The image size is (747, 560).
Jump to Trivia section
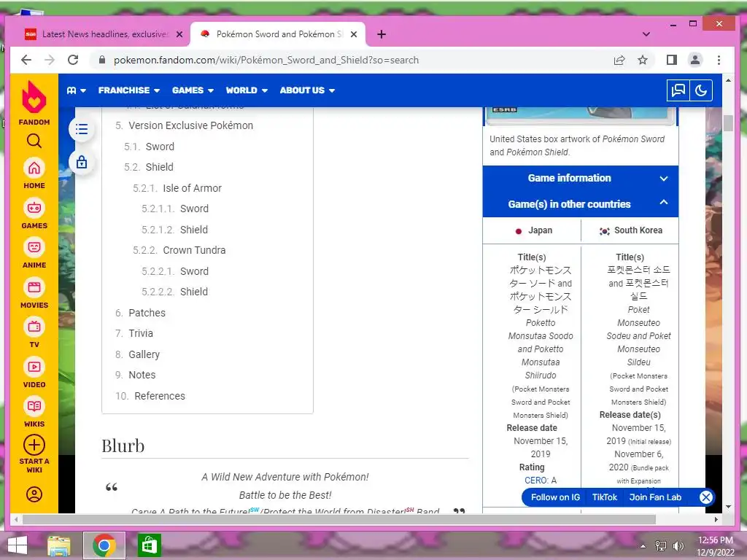click(x=141, y=333)
